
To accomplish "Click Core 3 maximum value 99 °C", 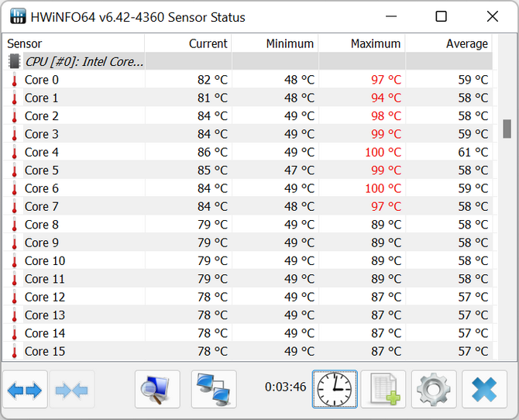I will pyautogui.click(x=386, y=134).
